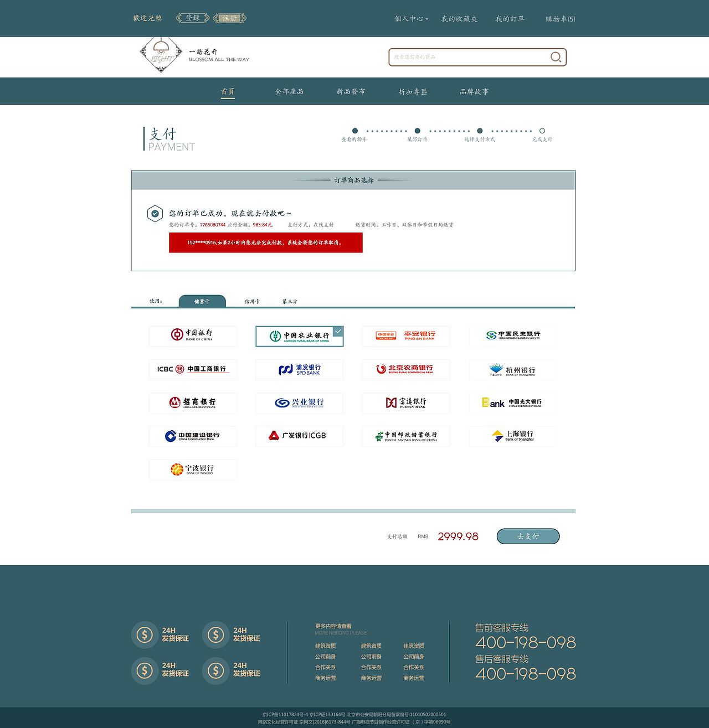709x728 pixels.
Task: Pick Postal Savings Bank of China
Action: [x=406, y=436]
